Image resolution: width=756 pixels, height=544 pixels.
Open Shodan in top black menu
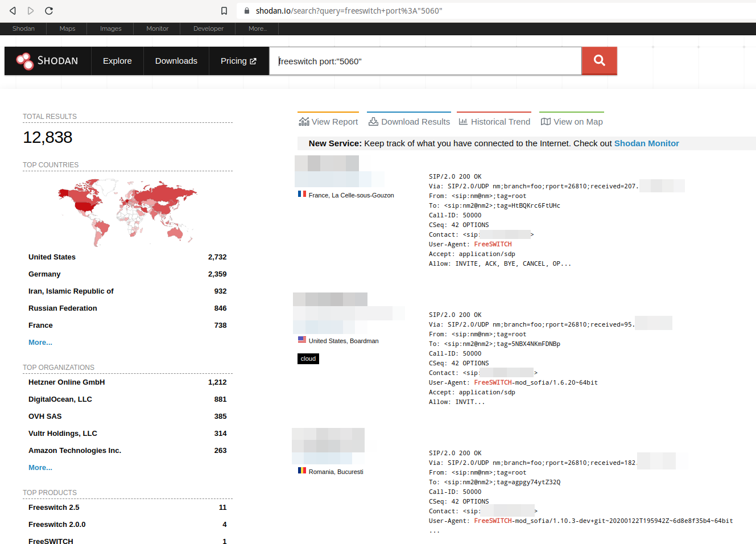point(23,28)
